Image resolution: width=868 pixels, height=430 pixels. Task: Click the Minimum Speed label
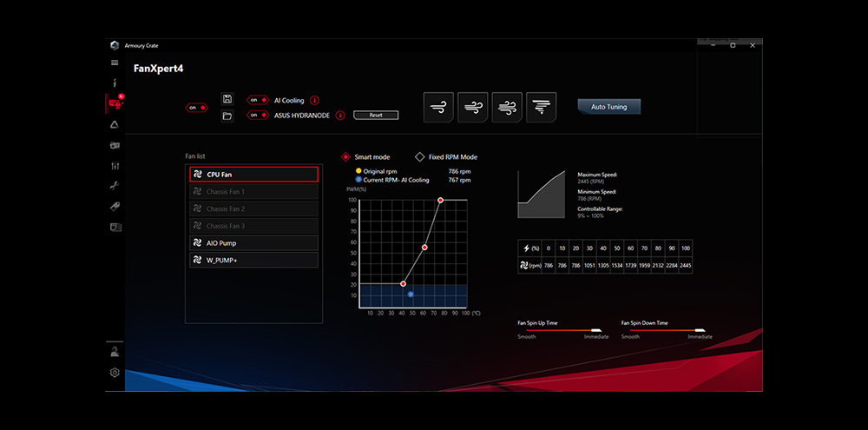coord(597,192)
